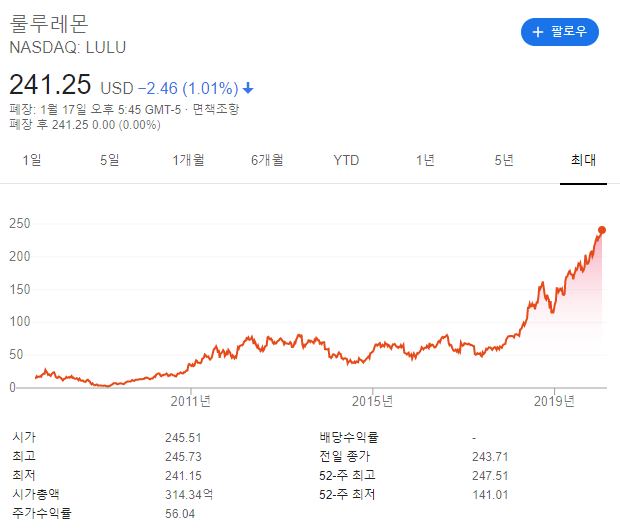620x532 pixels.
Task: Click the 시가 value 245.51
Action: (x=183, y=437)
